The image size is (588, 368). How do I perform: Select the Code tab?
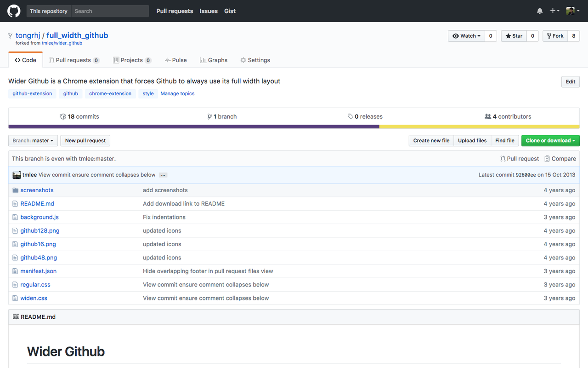(25, 60)
